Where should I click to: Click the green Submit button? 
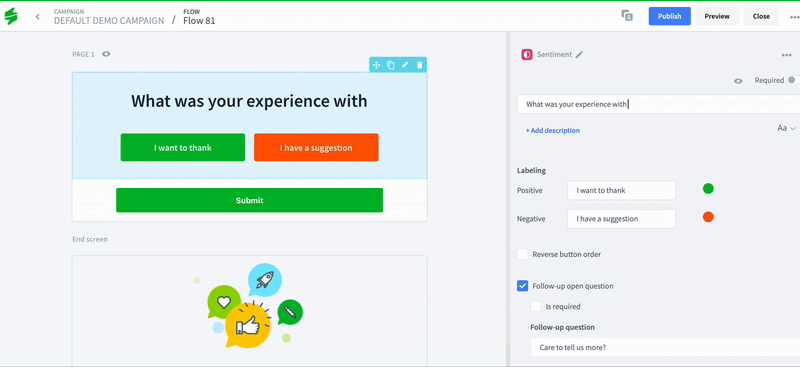(x=249, y=200)
